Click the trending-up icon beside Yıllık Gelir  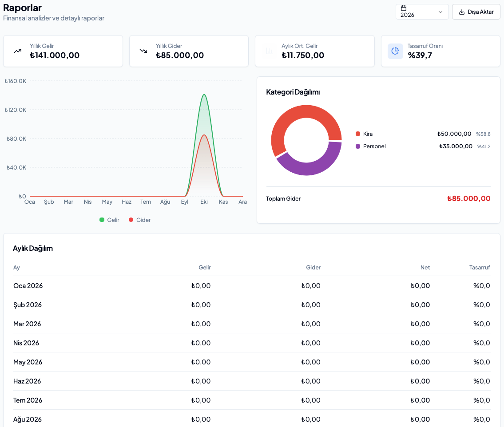(18, 51)
